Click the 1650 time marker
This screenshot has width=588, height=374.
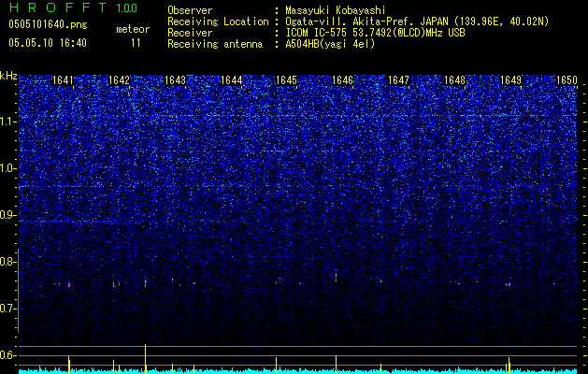(566, 80)
